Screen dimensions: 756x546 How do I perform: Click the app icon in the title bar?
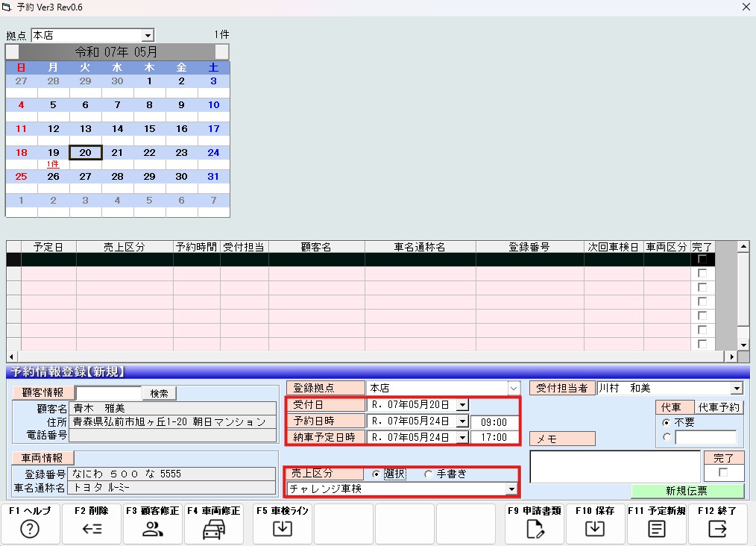[6, 7]
